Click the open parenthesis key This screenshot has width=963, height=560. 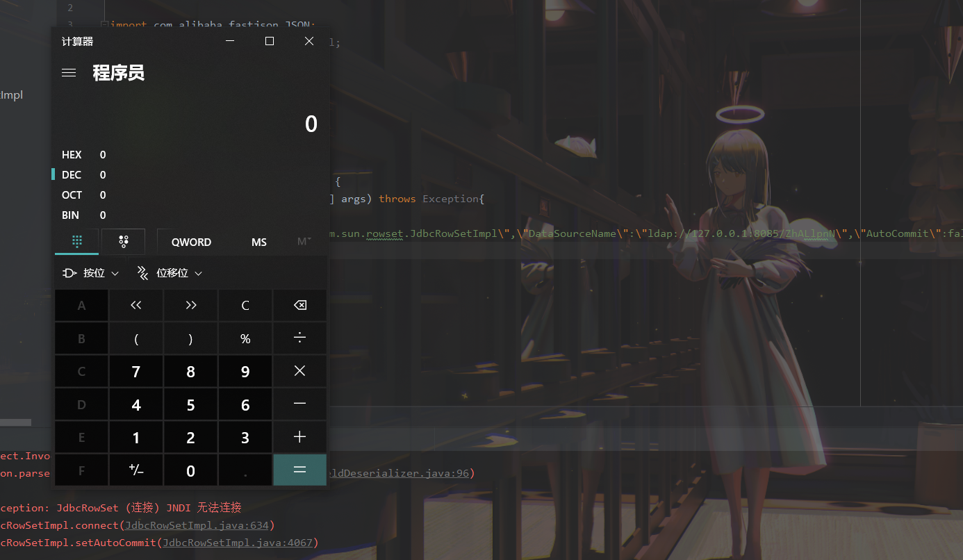pyautogui.click(x=136, y=338)
